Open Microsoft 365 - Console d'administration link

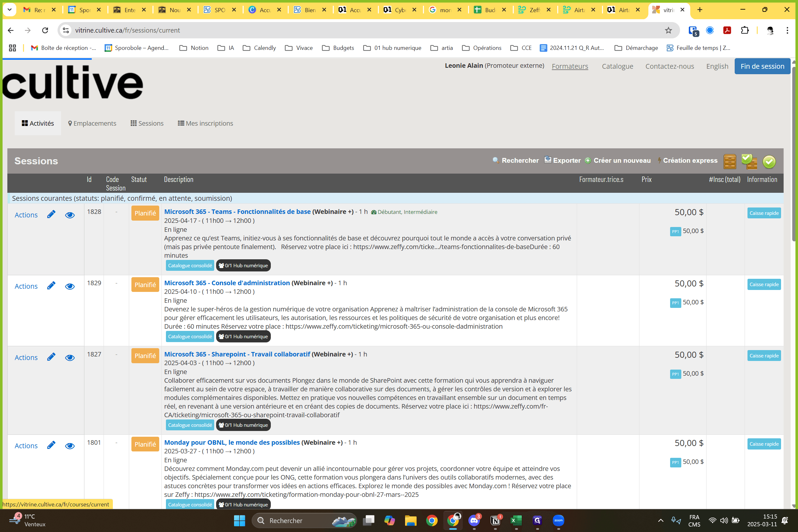(x=227, y=283)
